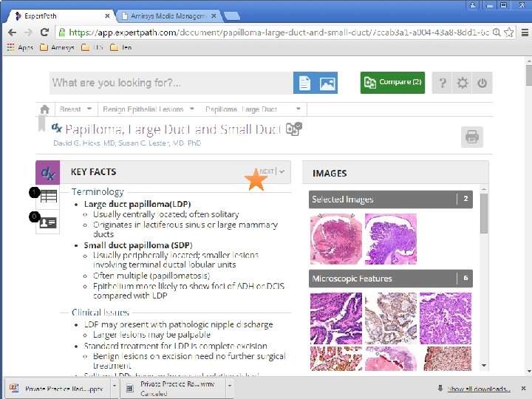532x399 pixels.
Task: Click the 'Small duct papilloma (SDP)' bullet
Action: pos(138,245)
